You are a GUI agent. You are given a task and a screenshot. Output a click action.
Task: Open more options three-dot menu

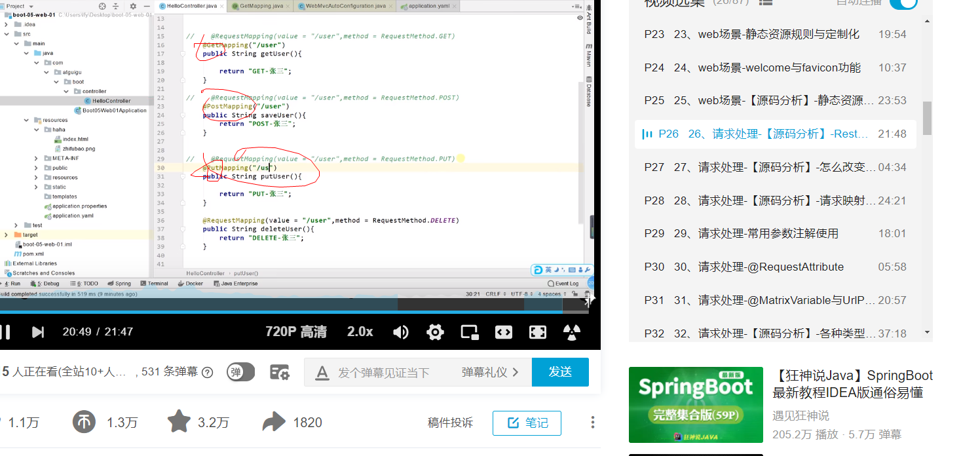[593, 422]
